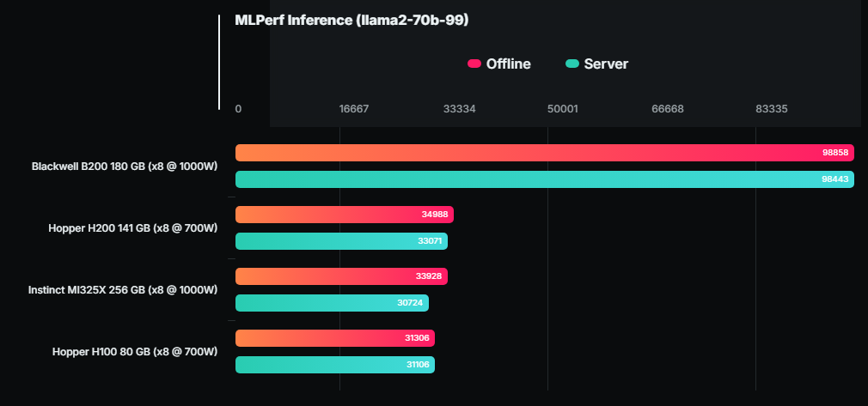868x406 pixels.
Task: Select the Blackwell B200 Server bar 98443
Action: (545, 179)
